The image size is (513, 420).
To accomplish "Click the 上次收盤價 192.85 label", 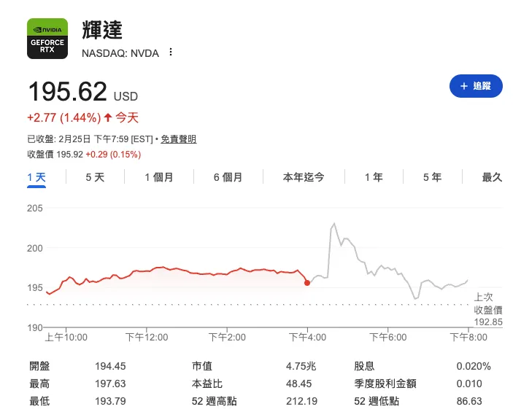I will (488, 309).
